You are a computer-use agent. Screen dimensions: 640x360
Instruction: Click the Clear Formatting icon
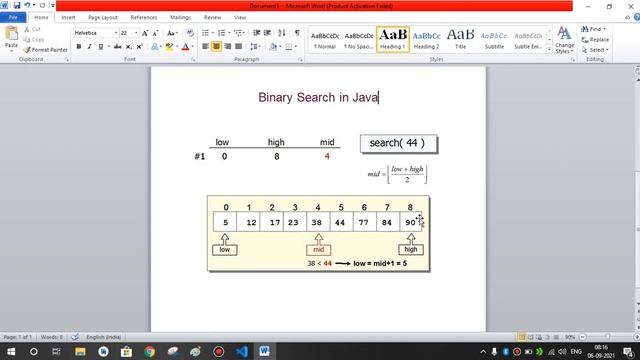190,33
